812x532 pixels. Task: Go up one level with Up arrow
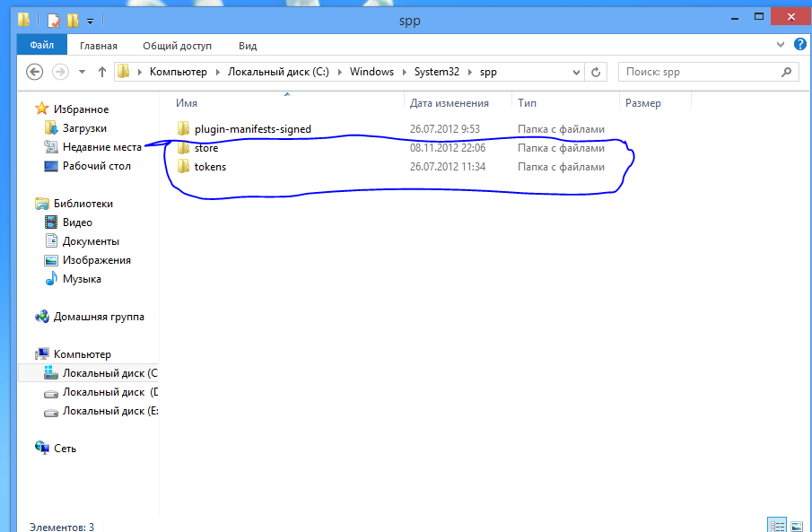102,72
